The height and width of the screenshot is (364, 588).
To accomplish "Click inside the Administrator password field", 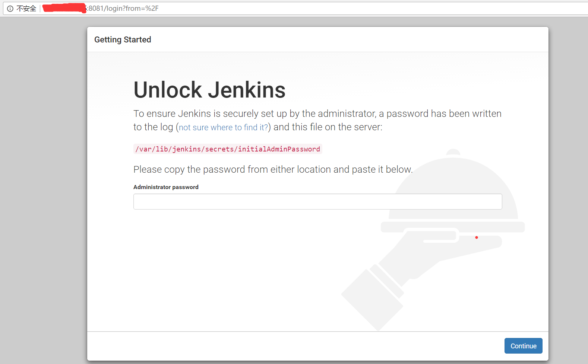I will coord(317,201).
